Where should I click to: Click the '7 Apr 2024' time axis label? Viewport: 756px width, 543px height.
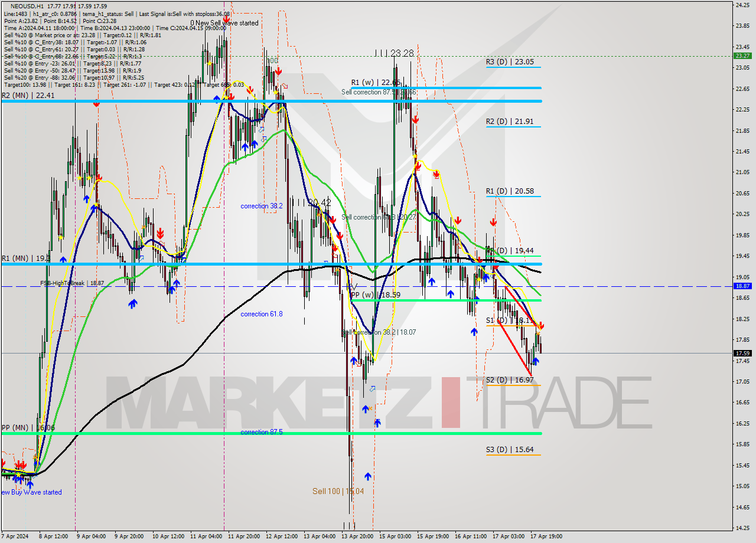pos(14,537)
